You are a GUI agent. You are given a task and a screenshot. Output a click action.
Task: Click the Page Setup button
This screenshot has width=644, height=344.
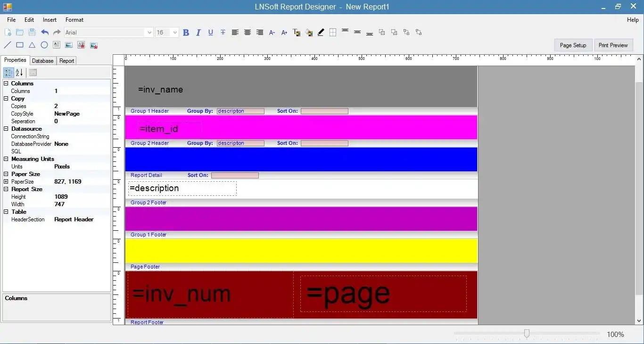pyautogui.click(x=573, y=45)
